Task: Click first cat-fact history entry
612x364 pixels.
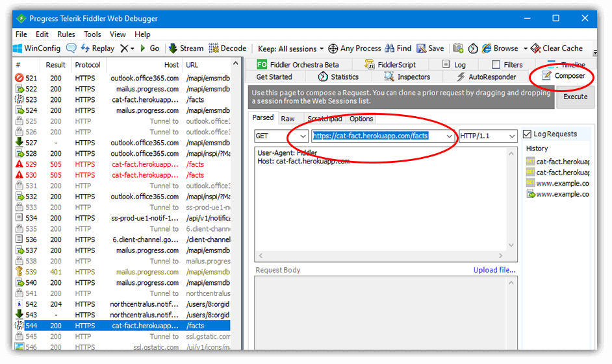Action: point(558,162)
